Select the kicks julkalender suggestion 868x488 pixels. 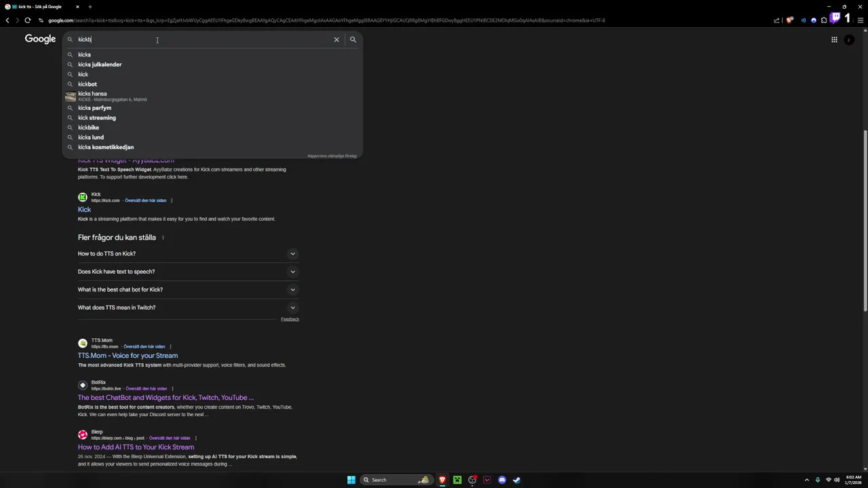[212, 64]
